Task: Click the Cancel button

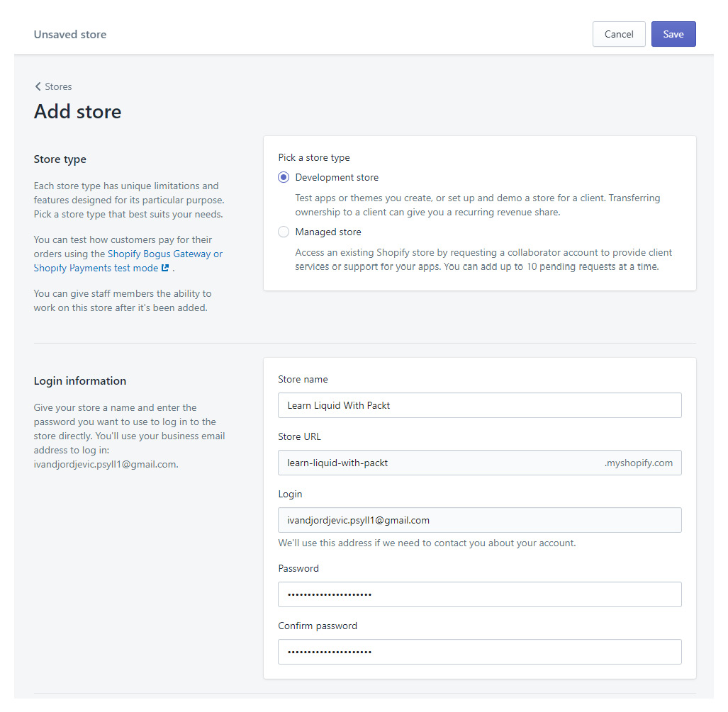Action: pos(619,34)
